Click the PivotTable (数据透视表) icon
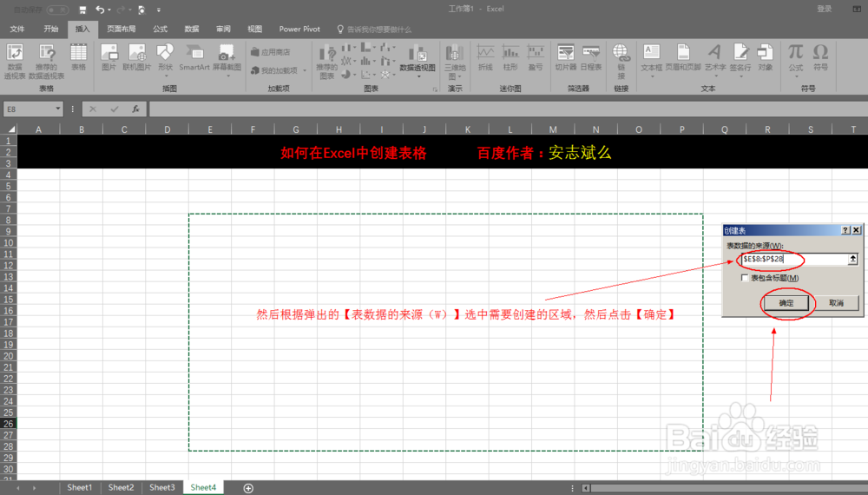The height and width of the screenshot is (495, 868). pyautogui.click(x=15, y=60)
